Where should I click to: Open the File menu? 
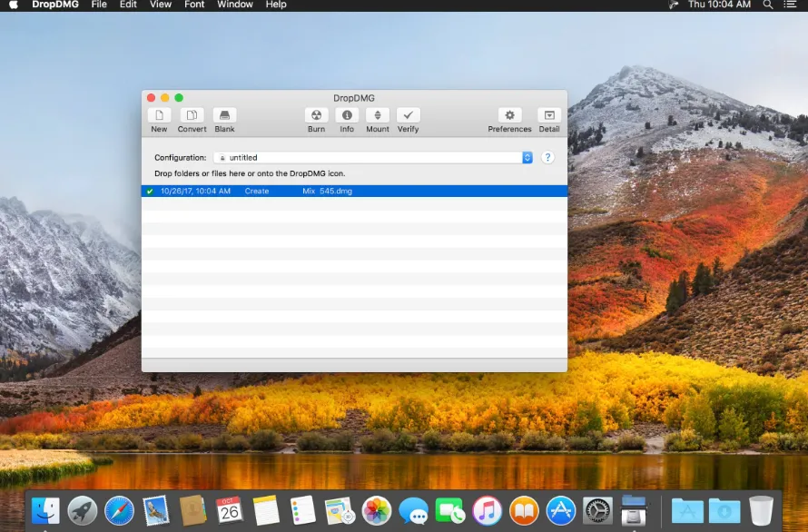click(99, 5)
